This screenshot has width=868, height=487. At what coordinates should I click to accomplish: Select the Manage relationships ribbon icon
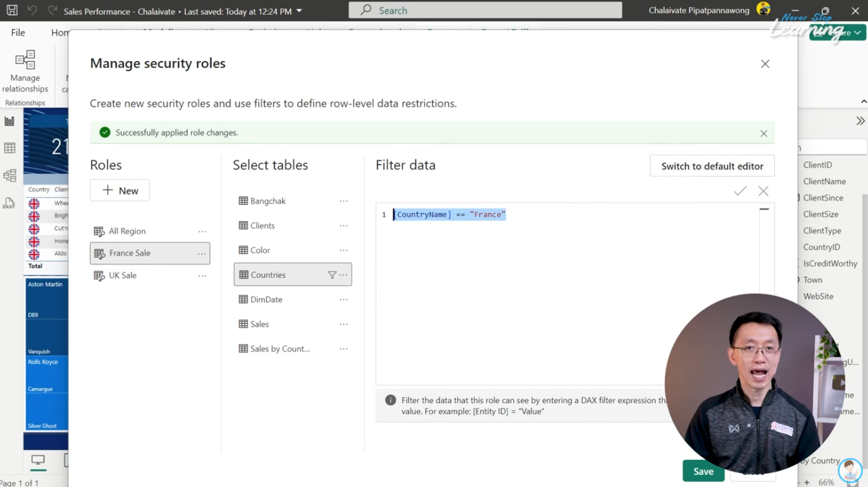[x=25, y=66]
